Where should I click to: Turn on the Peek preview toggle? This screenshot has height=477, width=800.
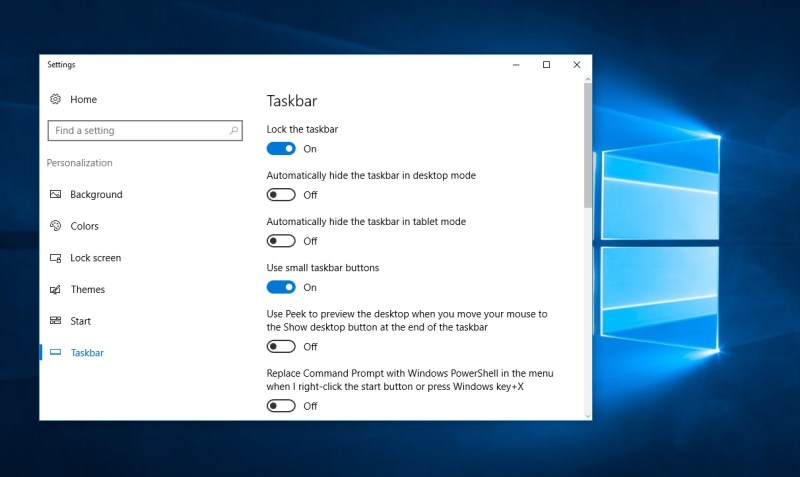pyautogui.click(x=281, y=346)
